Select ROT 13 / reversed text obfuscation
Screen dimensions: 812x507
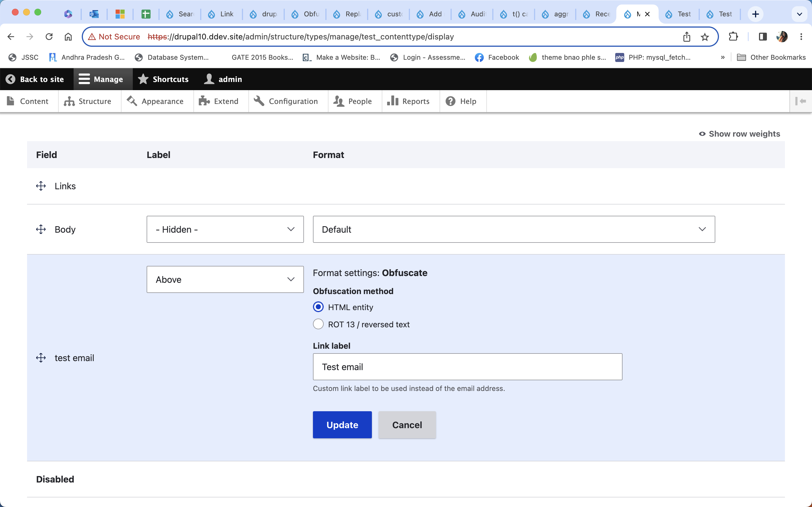click(318, 324)
